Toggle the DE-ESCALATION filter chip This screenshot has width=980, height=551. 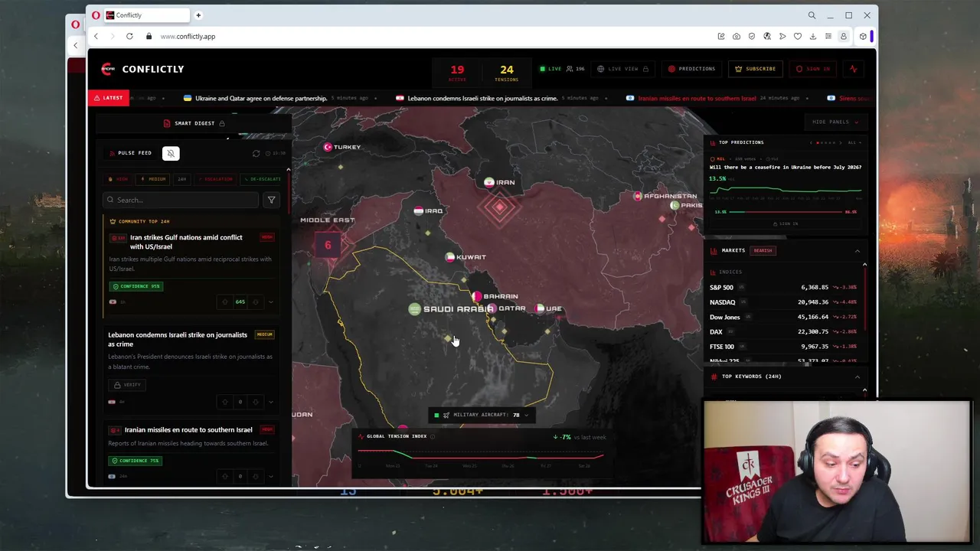pyautogui.click(x=262, y=179)
